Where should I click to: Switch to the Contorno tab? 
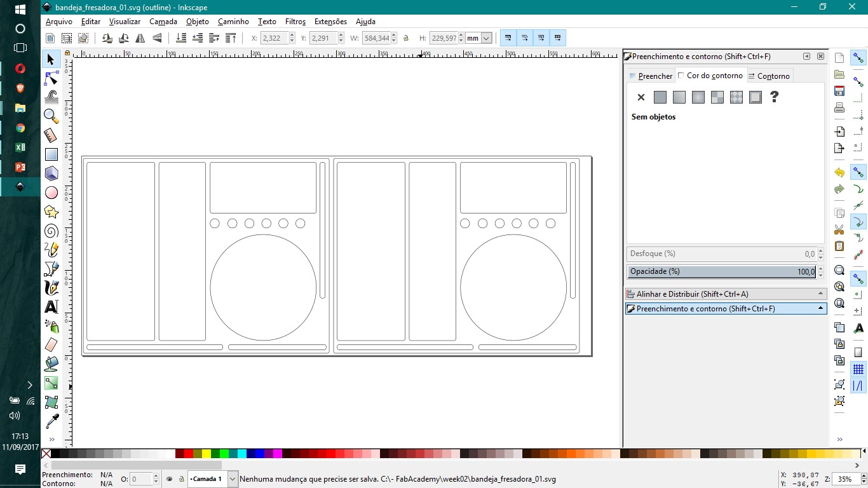click(x=769, y=76)
